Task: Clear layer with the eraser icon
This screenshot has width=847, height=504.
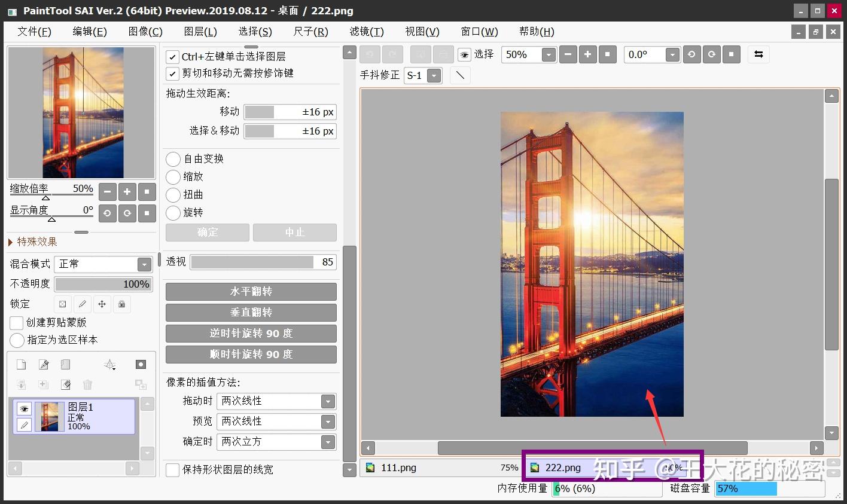Action: click(x=66, y=384)
